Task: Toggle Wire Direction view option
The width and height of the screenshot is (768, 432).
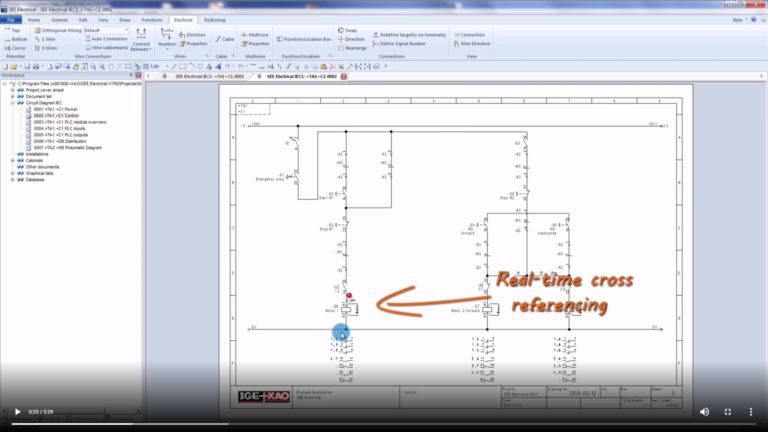Action: (472, 44)
